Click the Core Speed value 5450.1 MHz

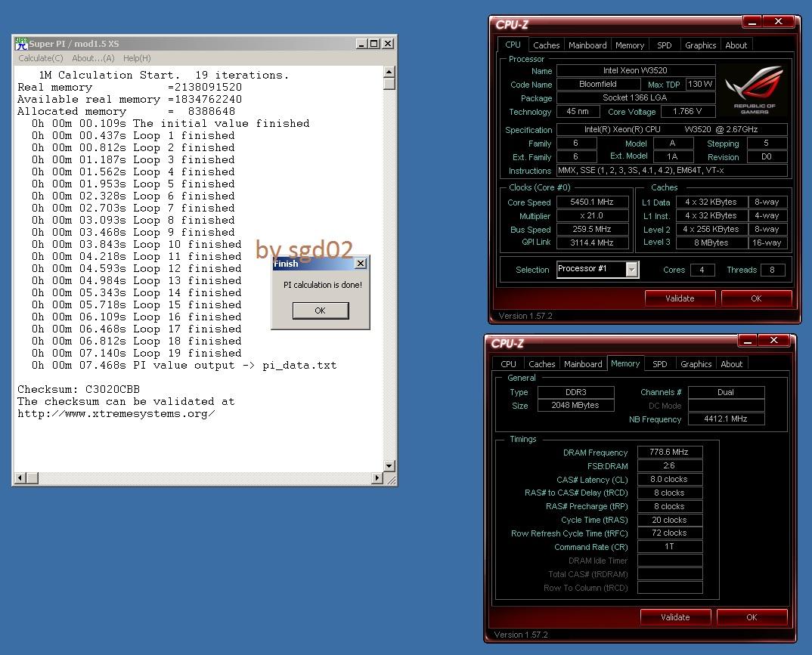pos(592,202)
